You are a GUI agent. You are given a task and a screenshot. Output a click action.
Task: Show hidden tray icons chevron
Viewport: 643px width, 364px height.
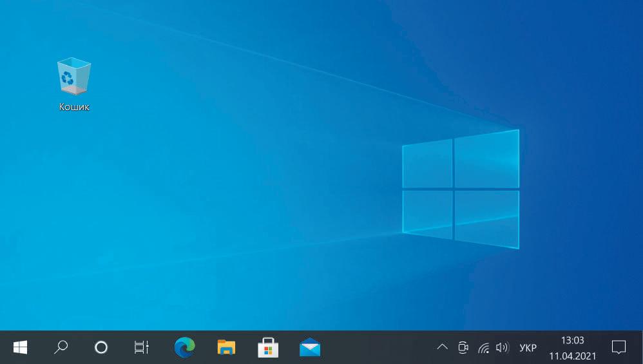coord(442,347)
